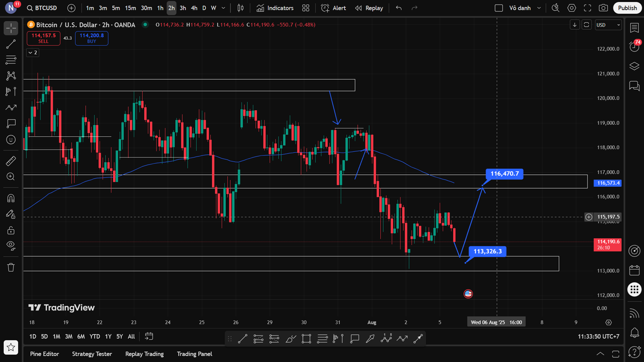The image size is (644, 362).
Task: Open the BTCUSD symbol search
Action: tap(42, 8)
